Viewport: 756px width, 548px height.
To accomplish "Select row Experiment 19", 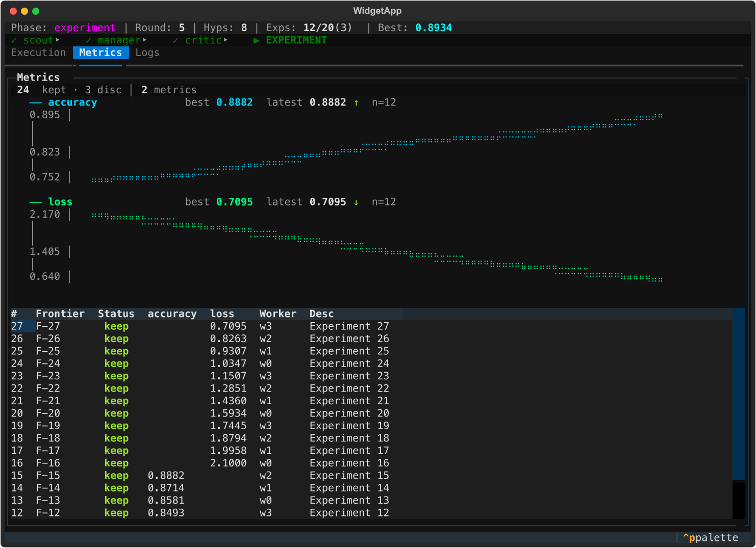I will 371,426.
